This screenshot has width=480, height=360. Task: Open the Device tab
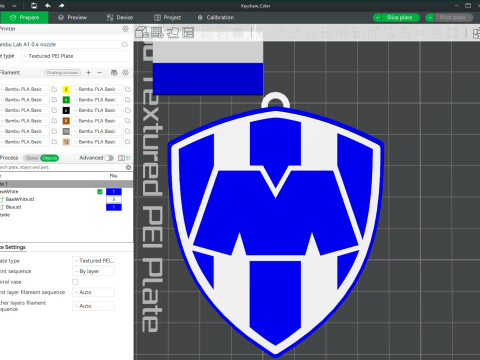[x=120, y=17]
